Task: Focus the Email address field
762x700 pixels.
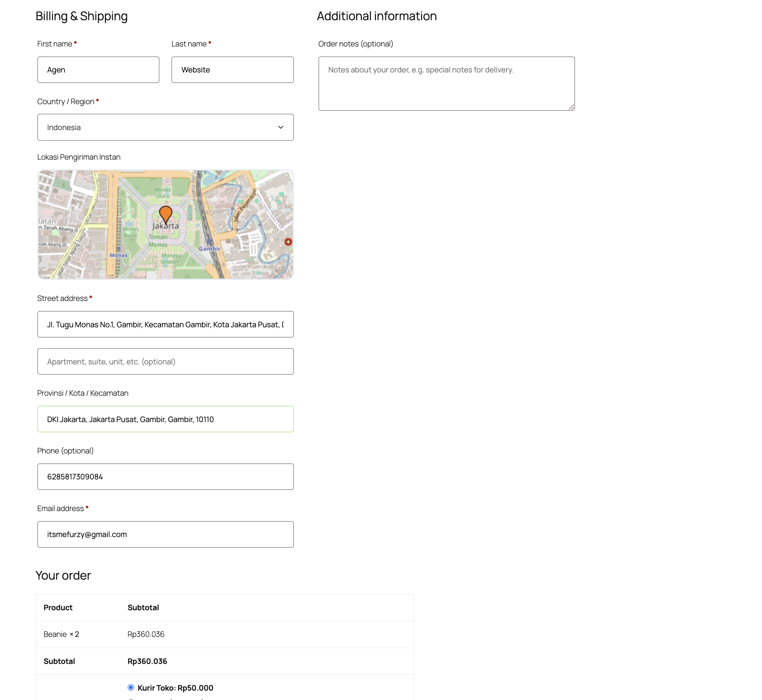Action: pos(165,534)
